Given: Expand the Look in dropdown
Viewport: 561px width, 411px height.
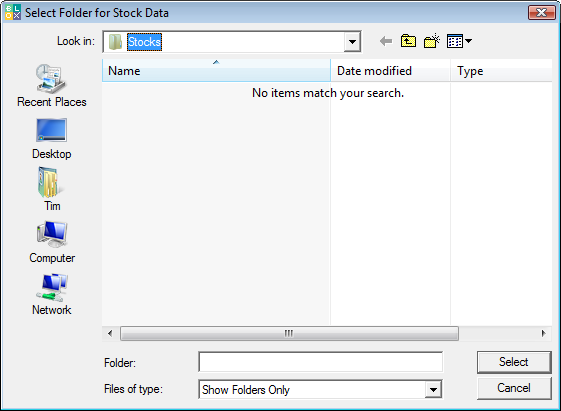Looking at the screenshot, I should (352, 42).
